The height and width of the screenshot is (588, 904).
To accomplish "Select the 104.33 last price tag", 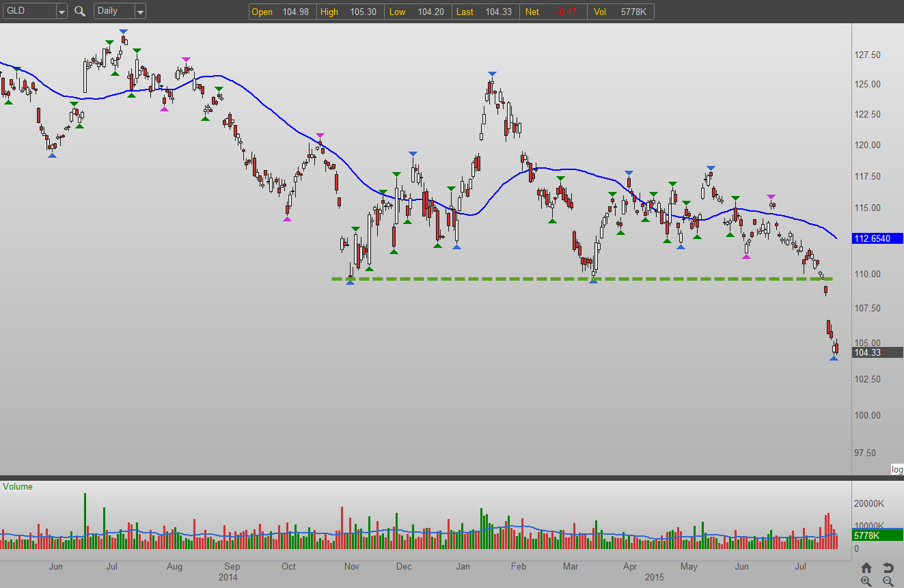I will click(x=878, y=352).
